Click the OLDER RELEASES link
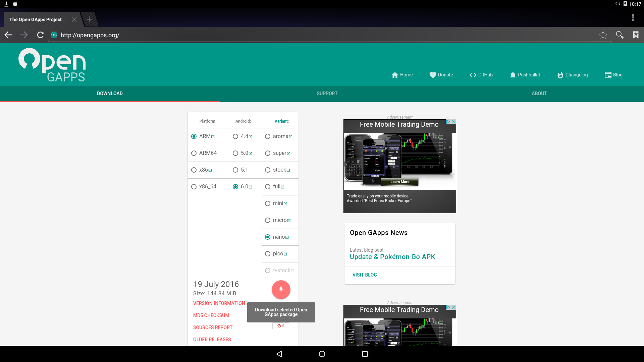The image size is (644, 362). pos(212,339)
